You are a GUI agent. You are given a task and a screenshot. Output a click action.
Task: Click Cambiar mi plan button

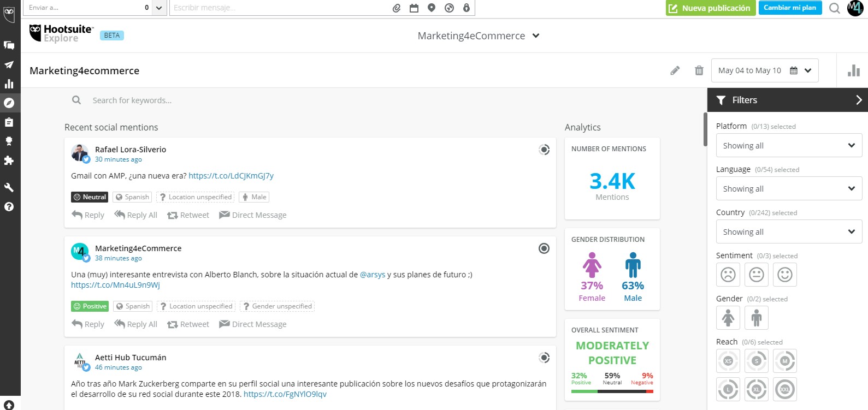coord(790,8)
